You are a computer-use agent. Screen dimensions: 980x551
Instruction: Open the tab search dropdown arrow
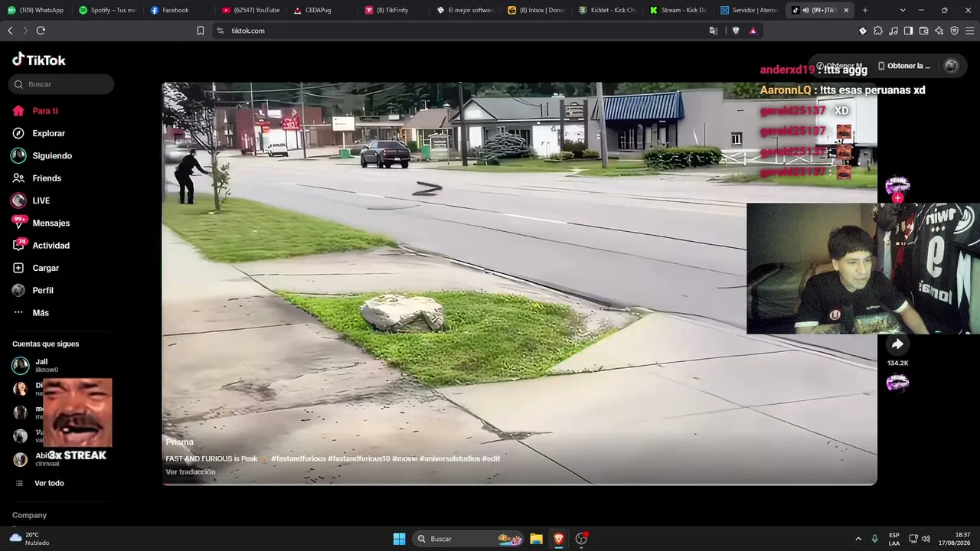(903, 10)
